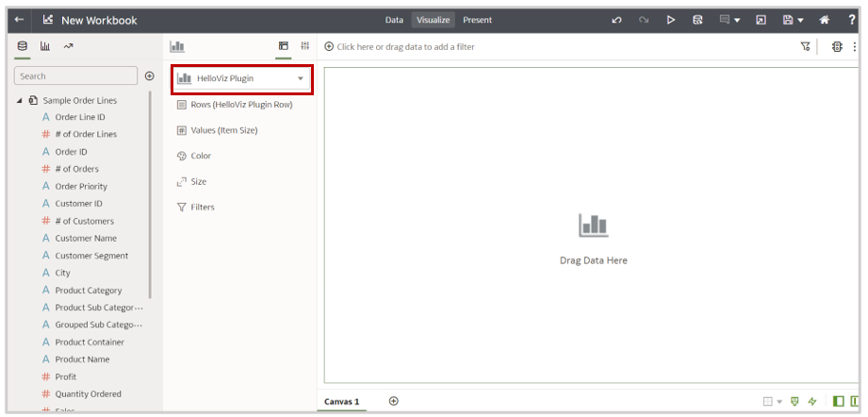Click the Save icon
This screenshot has height=417, width=868.
pos(788,20)
